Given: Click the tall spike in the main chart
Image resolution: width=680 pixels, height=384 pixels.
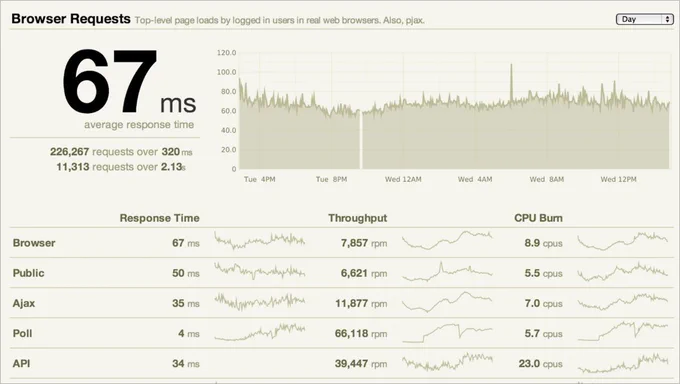Looking at the screenshot, I should [511, 82].
